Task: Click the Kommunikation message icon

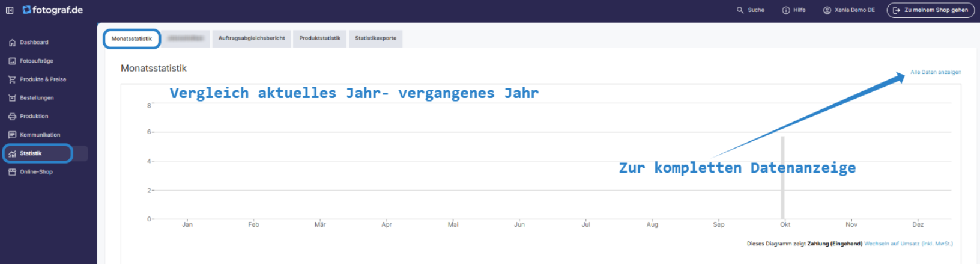Action: (x=12, y=135)
